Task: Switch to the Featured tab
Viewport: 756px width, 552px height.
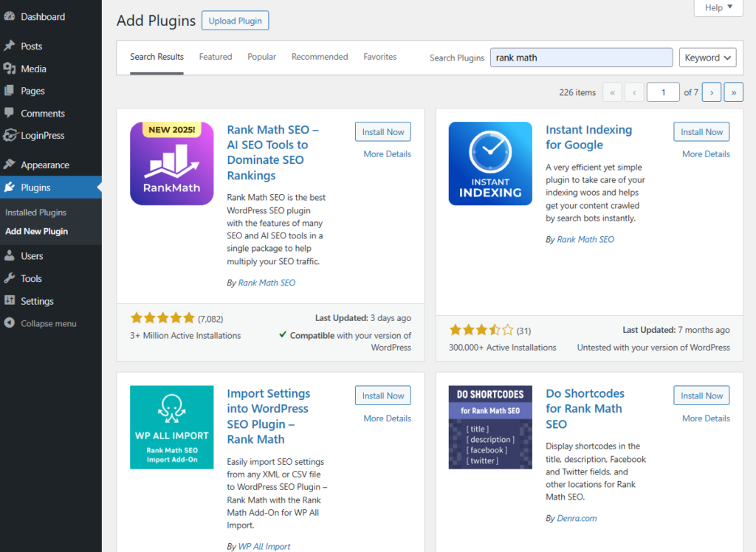Action: pyautogui.click(x=216, y=57)
